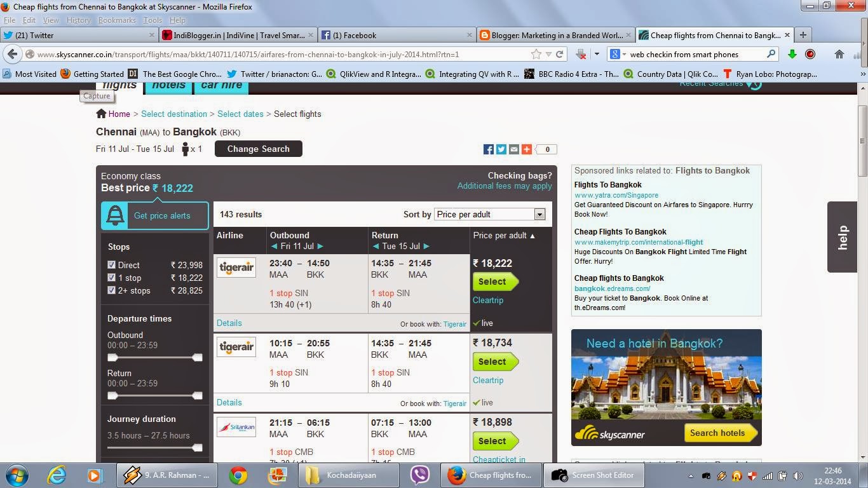Open the Sort by Price per adult dropdown
Screen dimensions: 868x488
489,214
